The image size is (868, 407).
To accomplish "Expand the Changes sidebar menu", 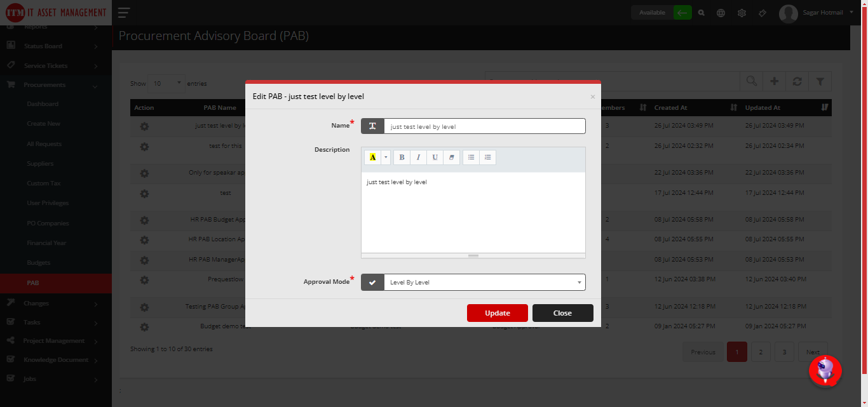I will click(56, 304).
